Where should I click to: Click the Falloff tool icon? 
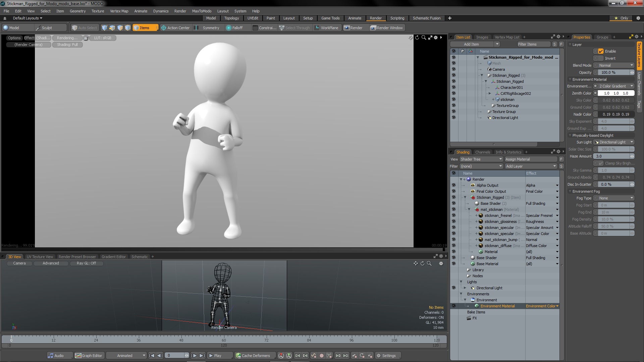coord(228,28)
